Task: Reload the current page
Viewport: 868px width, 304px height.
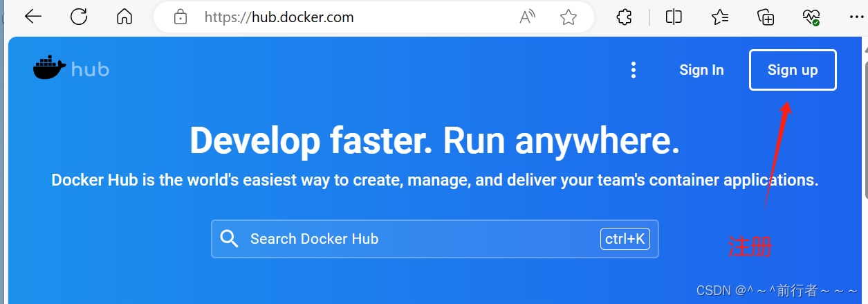Action: tap(79, 17)
